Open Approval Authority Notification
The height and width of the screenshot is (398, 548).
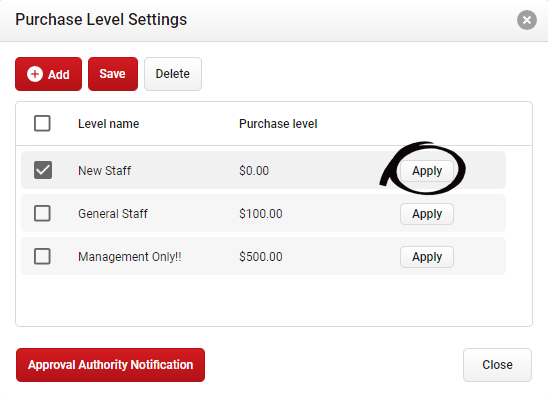(110, 365)
